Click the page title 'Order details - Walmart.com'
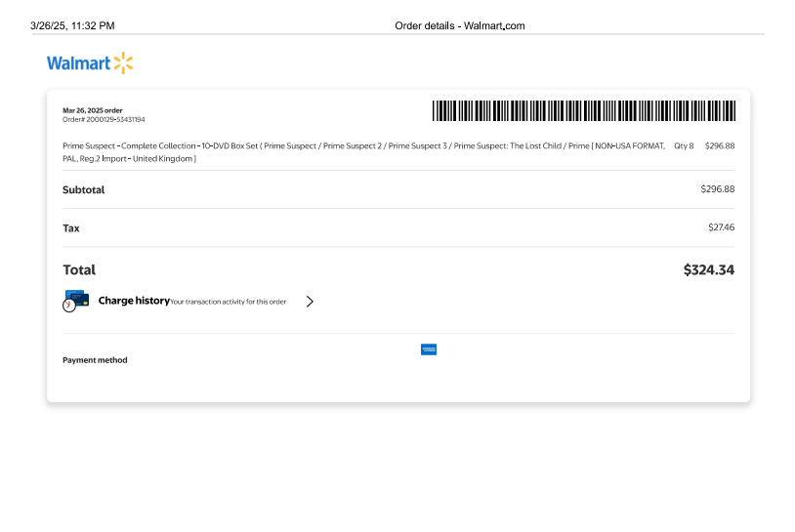The width and height of the screenshot is (795, 532). coord(459,25)
